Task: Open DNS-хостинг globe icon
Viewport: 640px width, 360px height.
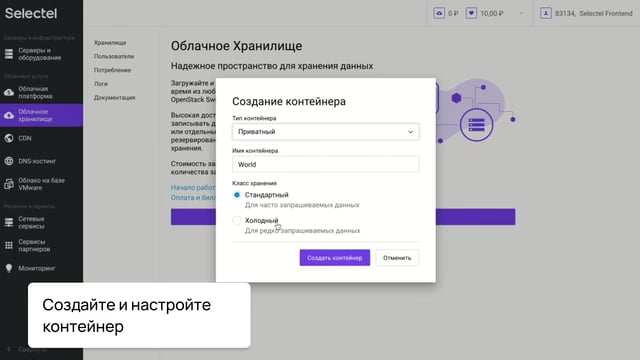Action: coord(9,161)
